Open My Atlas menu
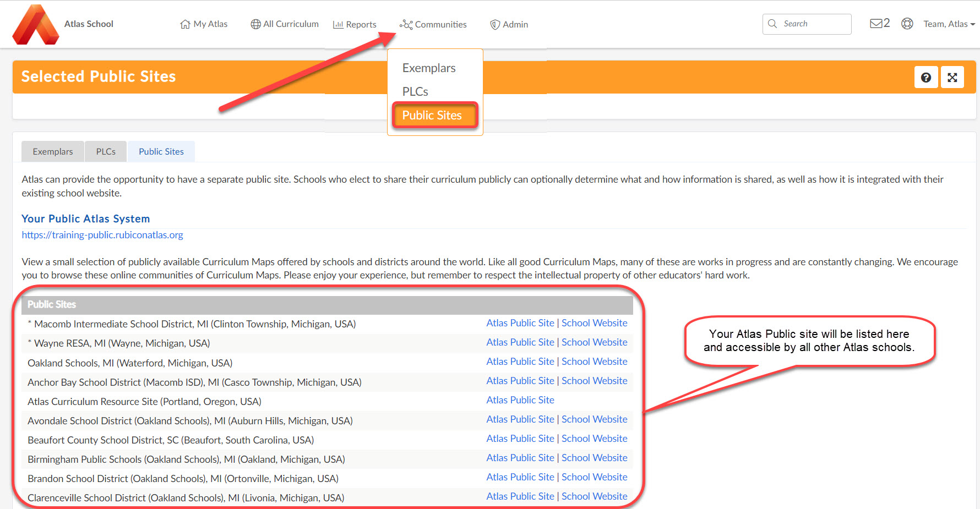 point(204,24)
